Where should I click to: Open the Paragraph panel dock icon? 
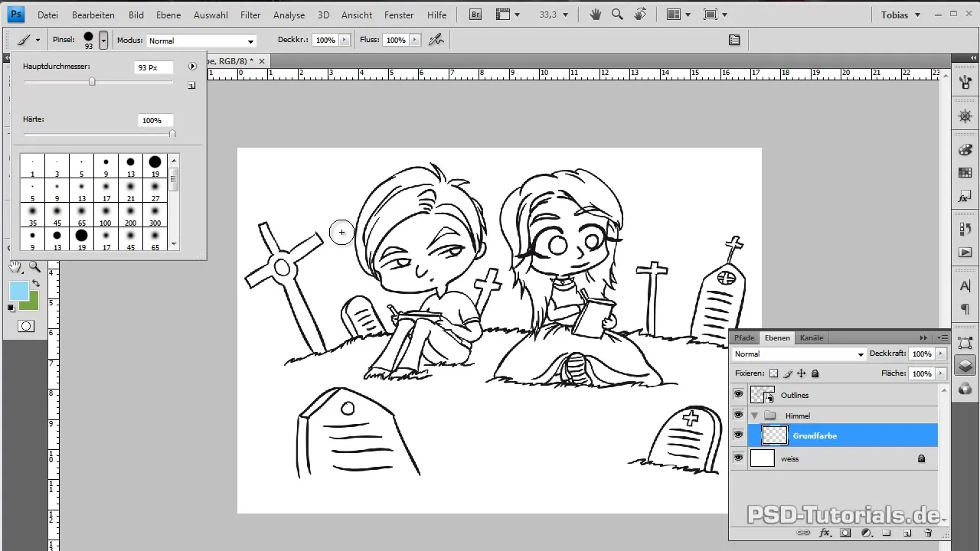pyautogui.click(x=965, y=308)
